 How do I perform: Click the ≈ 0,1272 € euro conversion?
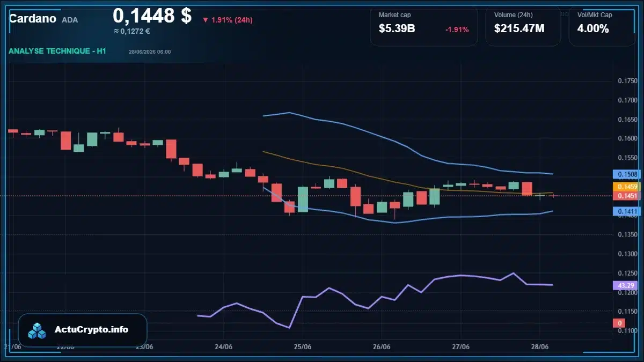click(131, 31)
